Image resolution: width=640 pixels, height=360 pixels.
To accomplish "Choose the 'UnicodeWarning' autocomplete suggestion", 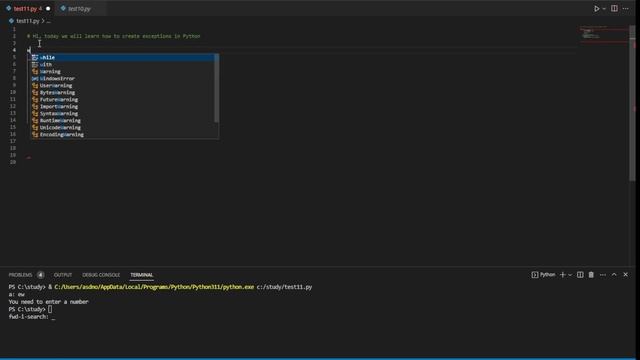I will point(122,127).
